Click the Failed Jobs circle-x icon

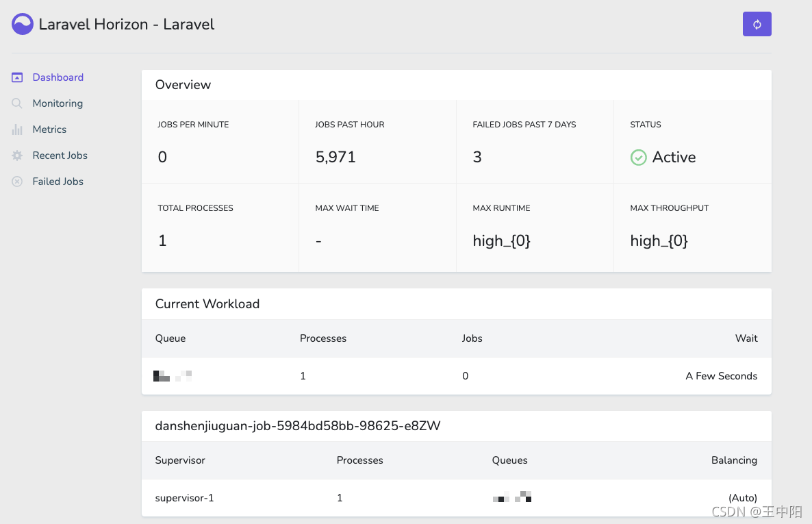click(x=17, y=182)
